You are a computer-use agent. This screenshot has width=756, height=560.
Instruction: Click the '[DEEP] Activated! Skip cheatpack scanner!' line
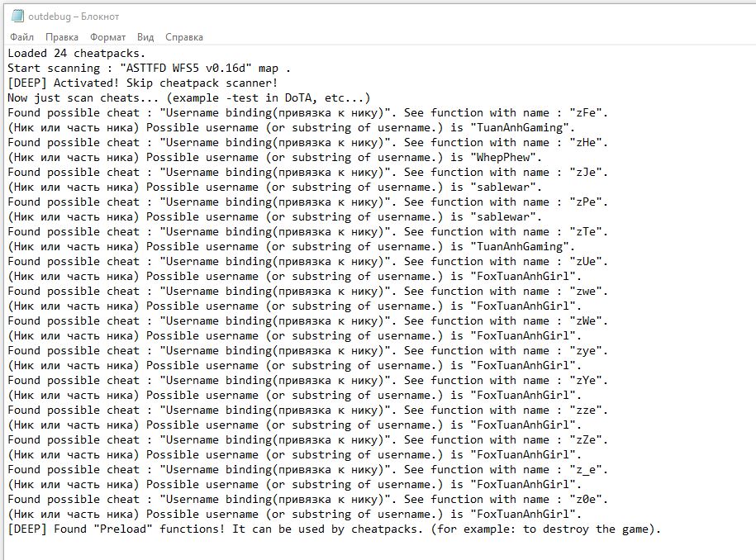coord(143,83)
